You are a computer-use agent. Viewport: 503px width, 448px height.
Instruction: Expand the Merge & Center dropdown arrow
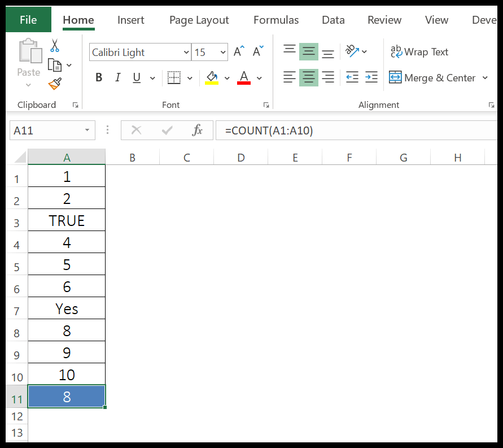click(486, 77)
